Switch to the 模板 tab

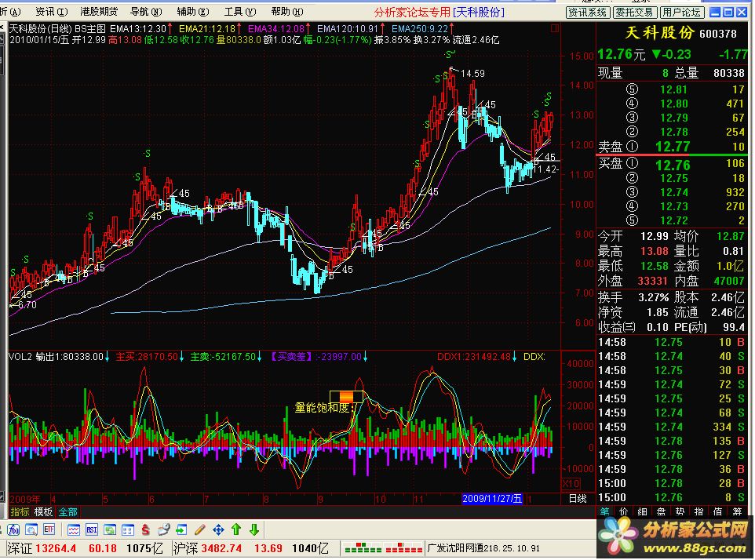pos(43,511)
